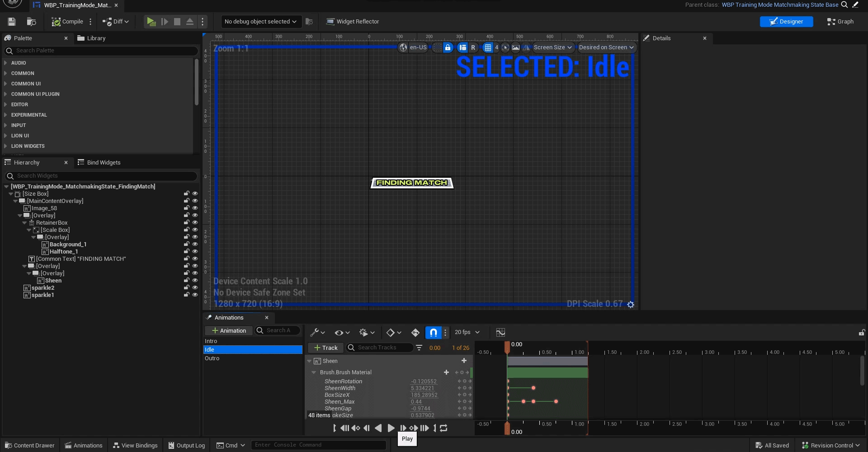Switch to the Graph view
Image resolution: width=868 pixels, height=452 pixels.
pyautogui.click(x=840, y=22)
